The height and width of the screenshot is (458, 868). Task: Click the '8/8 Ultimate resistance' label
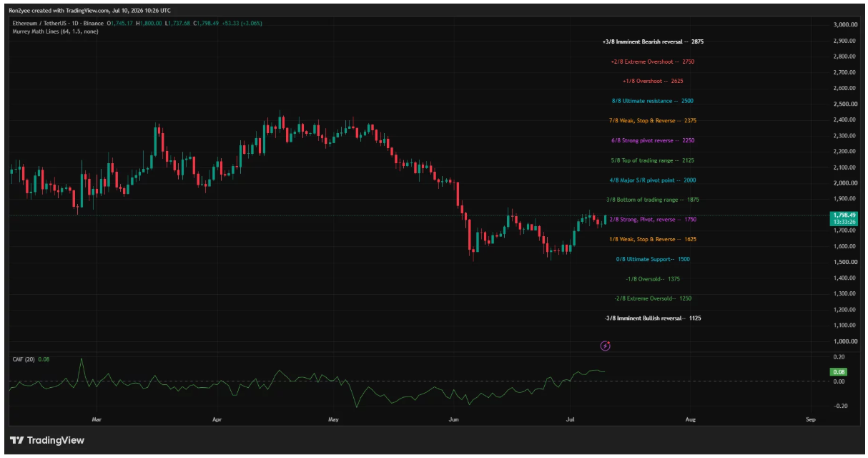[653, 102]
